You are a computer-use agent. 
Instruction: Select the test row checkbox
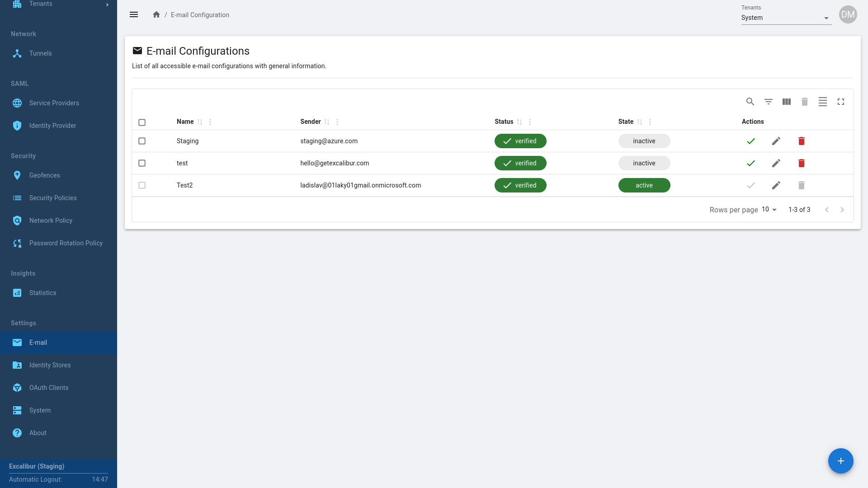pyautogui.click(x=142, y=163)
